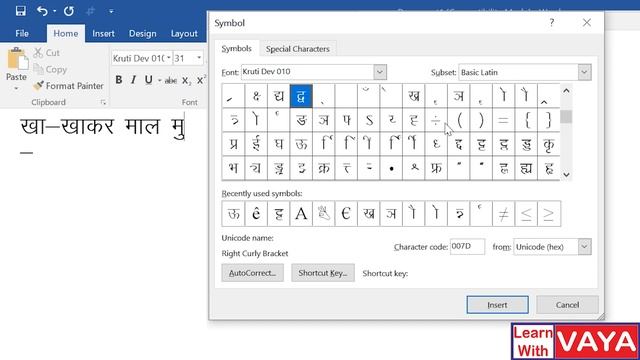Switch to the Home ribbon tab
Viewport: 640px width, 360px height.
(x=66, y=33)
